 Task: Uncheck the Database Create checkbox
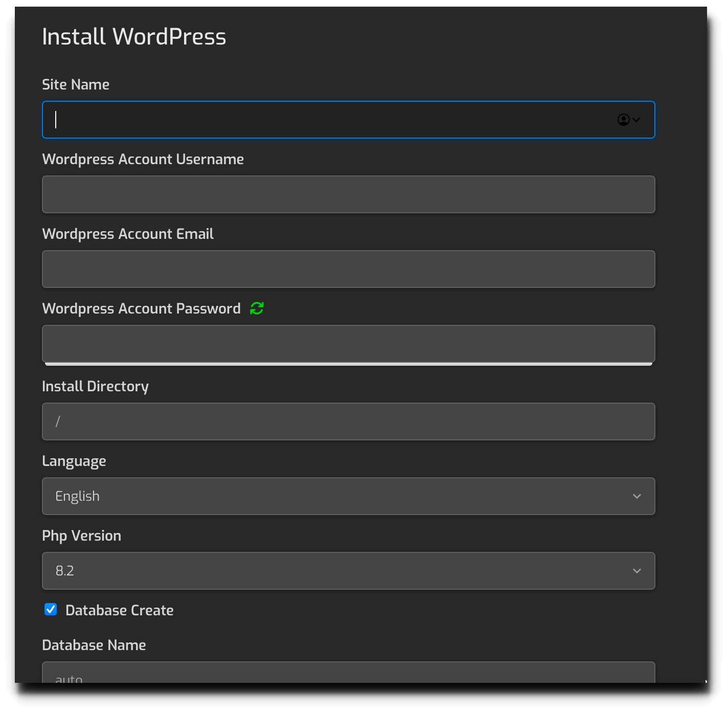(x=51, y=609)
